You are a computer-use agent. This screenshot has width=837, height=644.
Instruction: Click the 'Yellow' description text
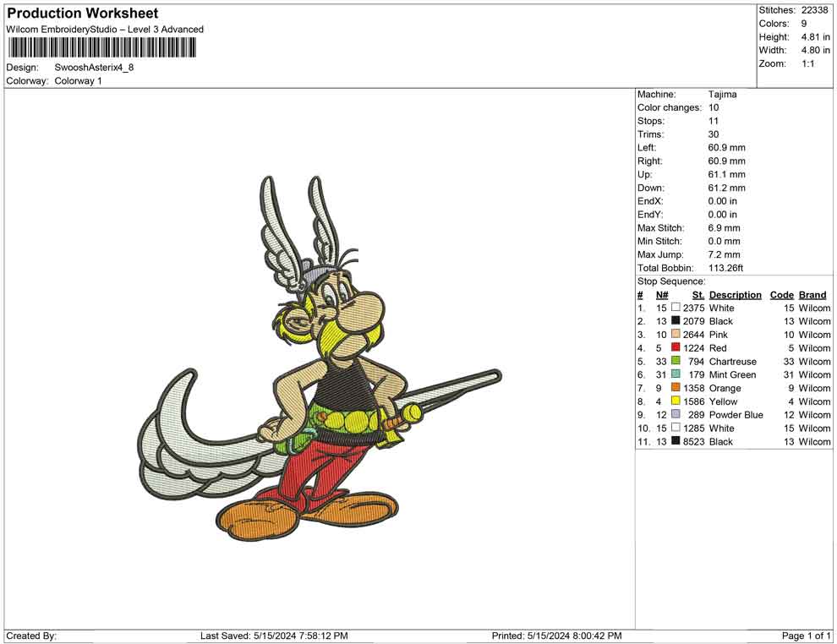tap(724, 401)
